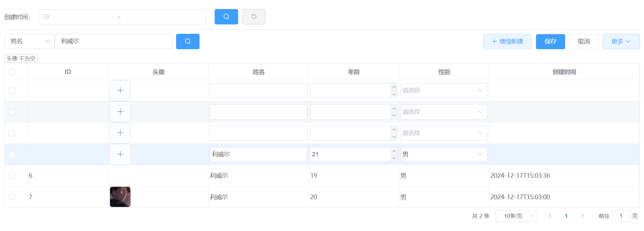
Task: Click the 姓名 column header
Action: point(259,72)
